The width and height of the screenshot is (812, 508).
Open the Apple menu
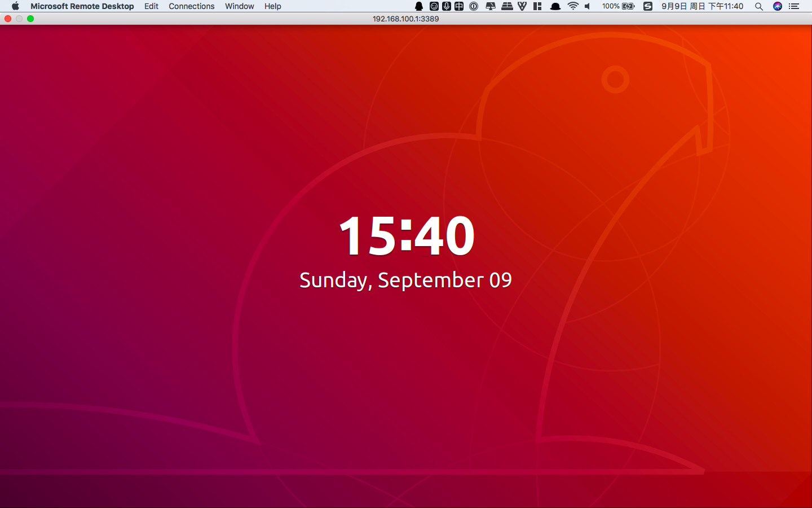coord(15,6)
